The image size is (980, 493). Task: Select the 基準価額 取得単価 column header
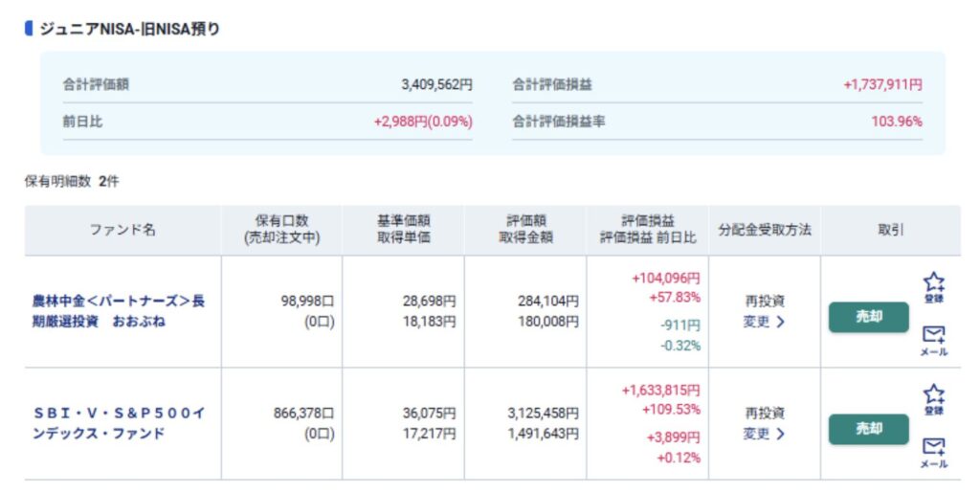click(403, 230)
